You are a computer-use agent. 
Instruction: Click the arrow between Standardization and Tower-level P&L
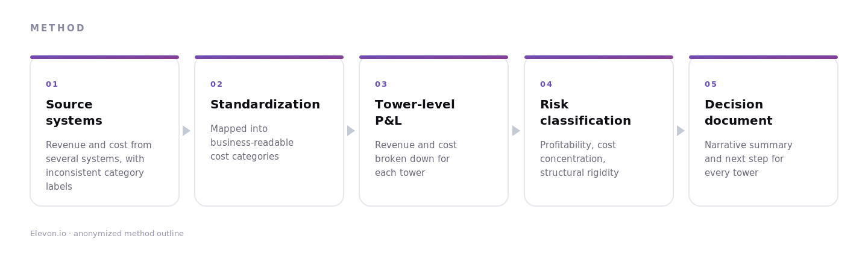351,131
